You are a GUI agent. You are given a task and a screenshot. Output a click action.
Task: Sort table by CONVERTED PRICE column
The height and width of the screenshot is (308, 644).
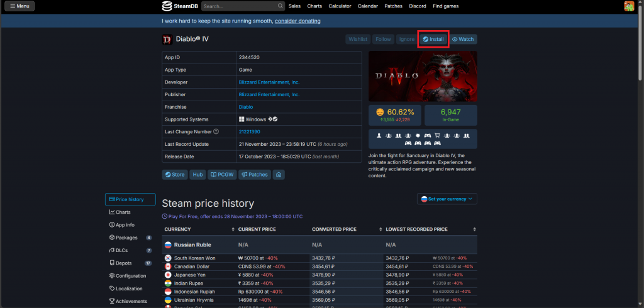pos(347,229)
